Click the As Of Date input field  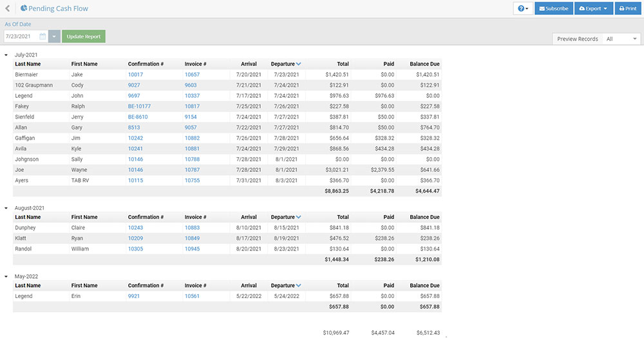tap(21, 37)
